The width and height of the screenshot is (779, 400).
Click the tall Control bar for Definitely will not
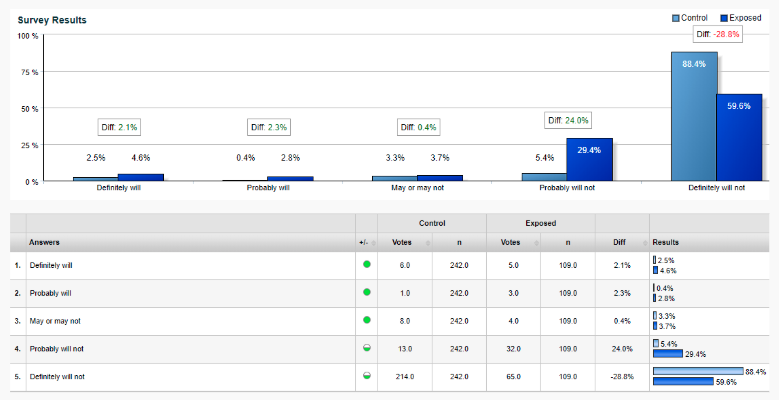694,116
